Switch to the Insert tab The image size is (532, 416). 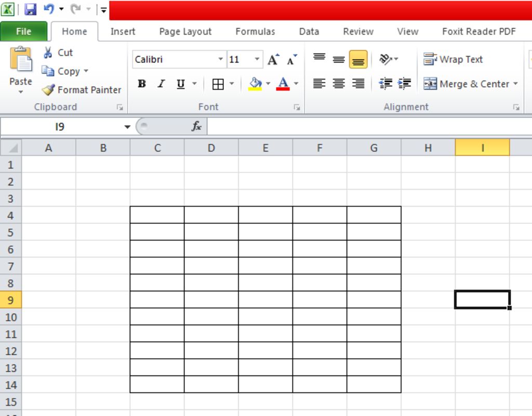tap(123, 32)
